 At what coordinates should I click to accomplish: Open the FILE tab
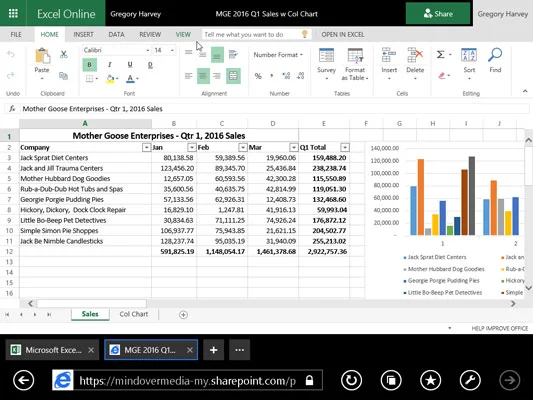click(x=16, y=35)
